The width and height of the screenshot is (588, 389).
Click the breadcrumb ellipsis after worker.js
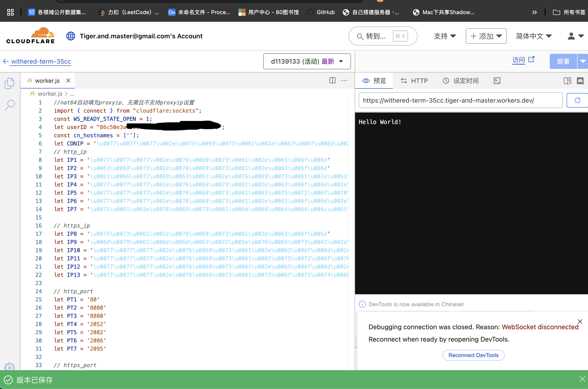click(72, 94)
